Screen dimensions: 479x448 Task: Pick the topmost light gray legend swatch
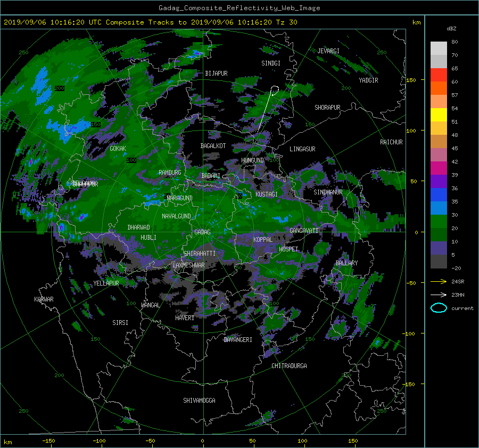tap(439, 48)
